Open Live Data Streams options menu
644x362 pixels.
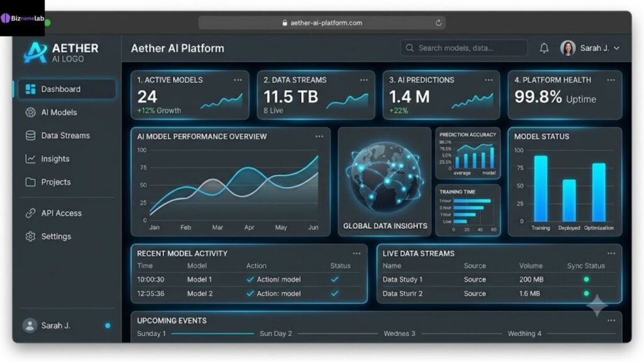pyautogui.click(x=611, y=253)
